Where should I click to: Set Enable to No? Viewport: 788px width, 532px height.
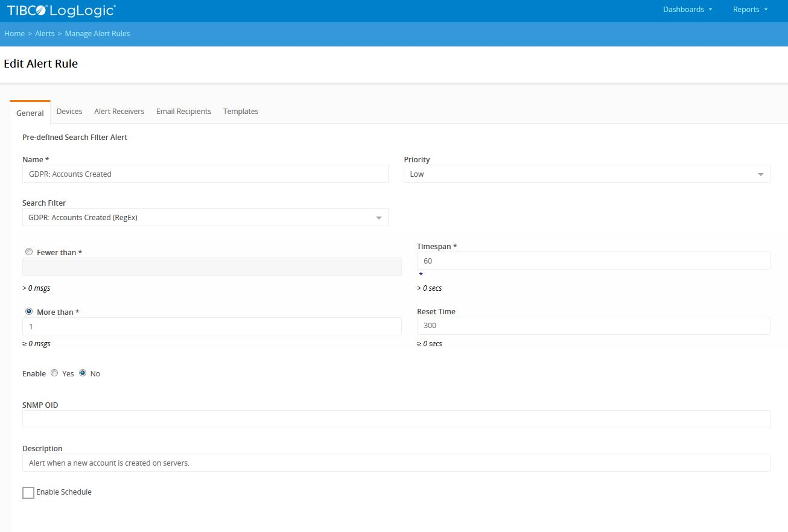pos(83,373)
